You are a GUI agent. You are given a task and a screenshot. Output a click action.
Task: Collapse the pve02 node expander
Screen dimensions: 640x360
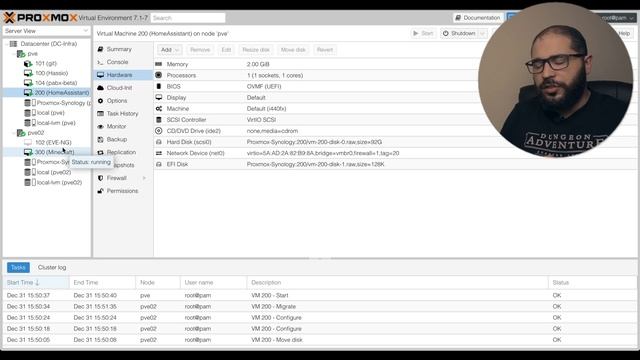14,133
